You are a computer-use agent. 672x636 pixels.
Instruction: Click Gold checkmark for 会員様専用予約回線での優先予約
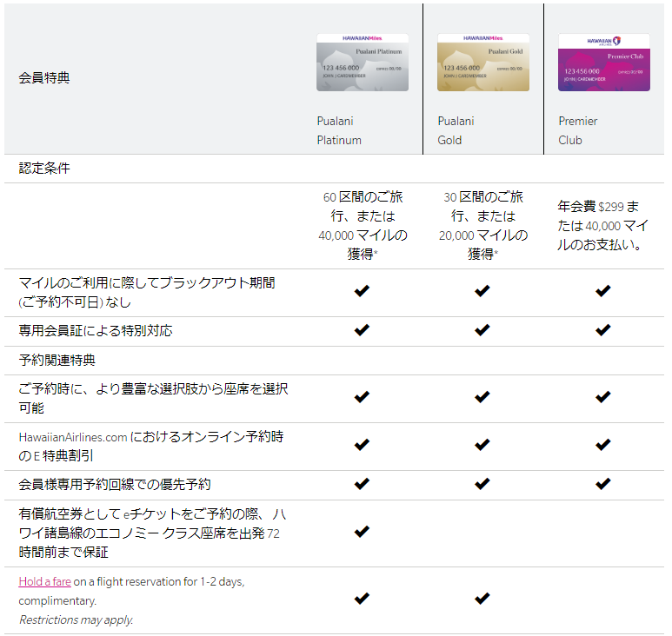click(x=482, y=484)
